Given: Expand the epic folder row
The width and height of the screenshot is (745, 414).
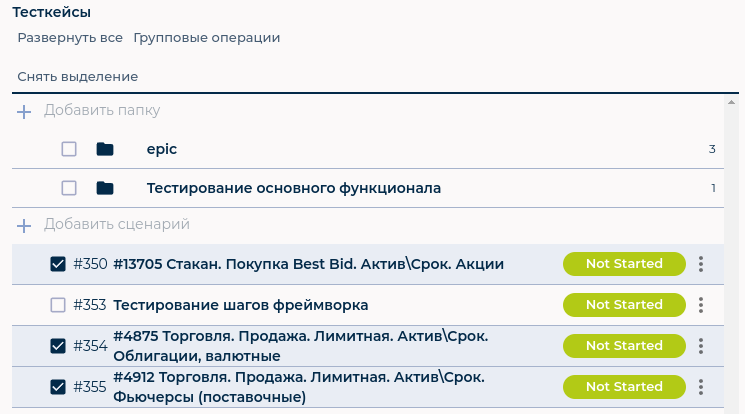Looking at the screenshot, I should (x=368, y=149).
